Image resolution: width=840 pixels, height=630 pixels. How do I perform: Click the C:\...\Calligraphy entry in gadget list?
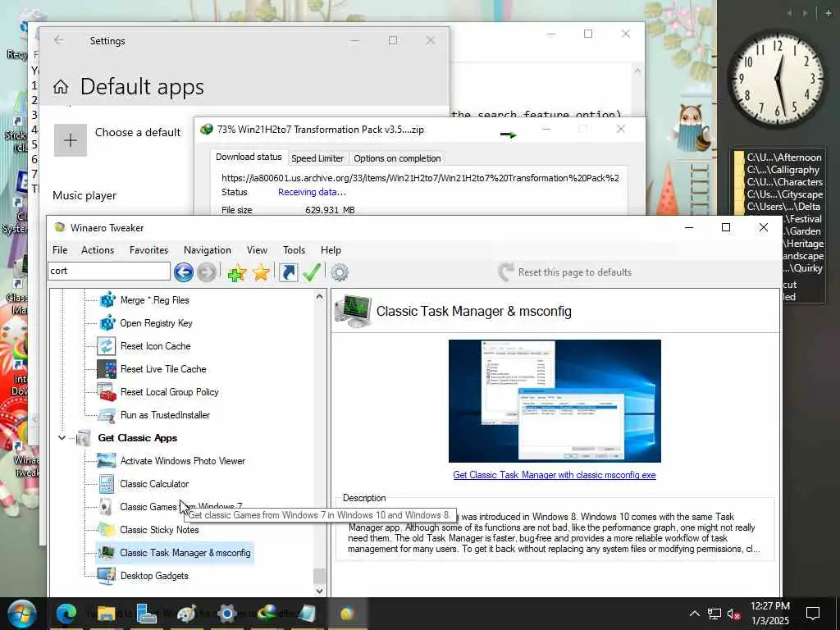click(783, 170)
